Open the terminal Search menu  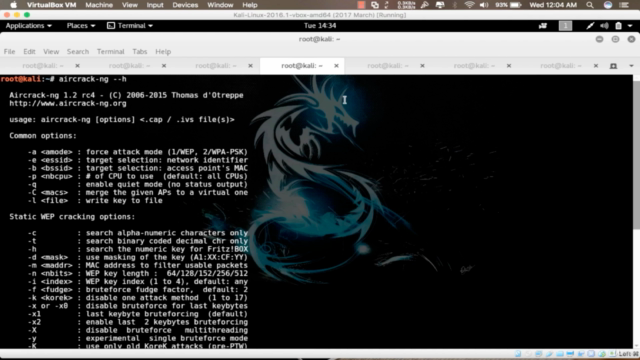pos(78,51)
